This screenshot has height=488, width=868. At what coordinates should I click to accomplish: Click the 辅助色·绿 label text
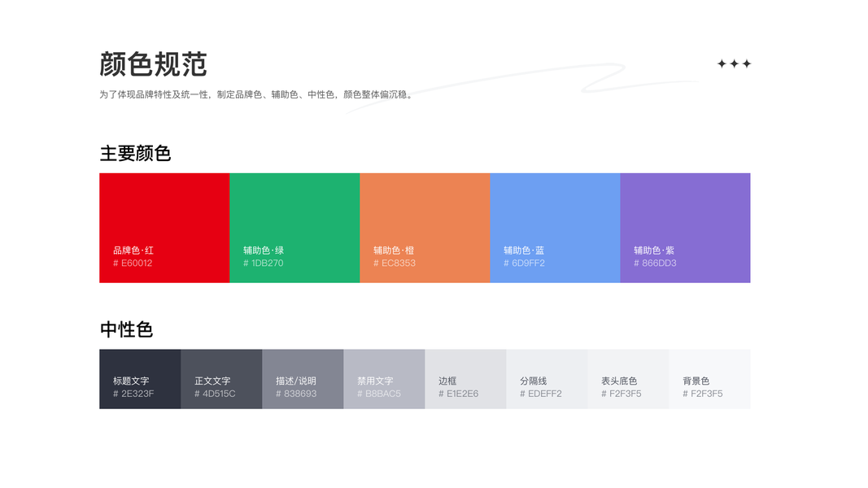[264, 250]
